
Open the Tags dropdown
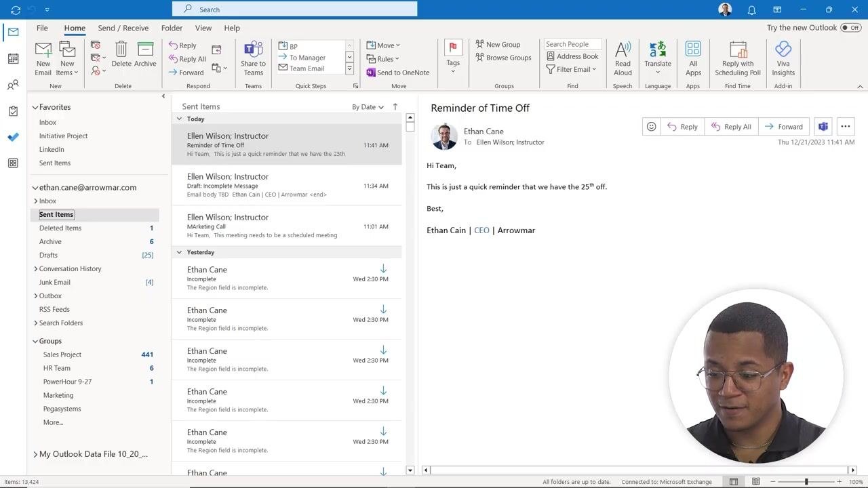click(x=452, y=58)
